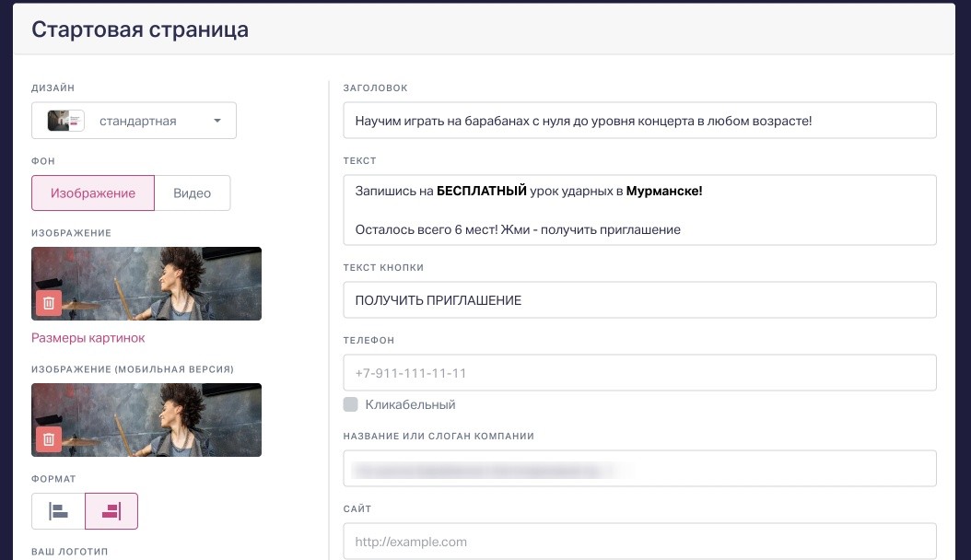Click the Стартовая страница heading

[x=140, y=29]
